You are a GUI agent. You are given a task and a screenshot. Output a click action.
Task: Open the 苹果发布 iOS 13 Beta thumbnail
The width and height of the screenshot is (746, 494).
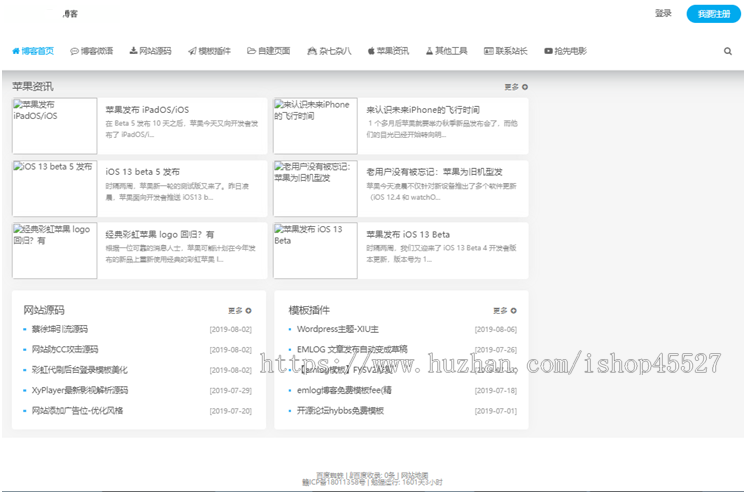315,250
